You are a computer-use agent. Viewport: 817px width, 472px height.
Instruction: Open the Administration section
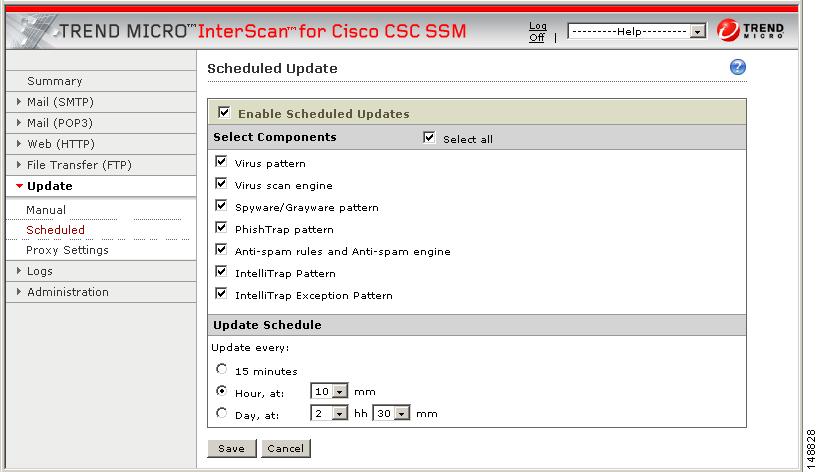(x=68, y=292)
